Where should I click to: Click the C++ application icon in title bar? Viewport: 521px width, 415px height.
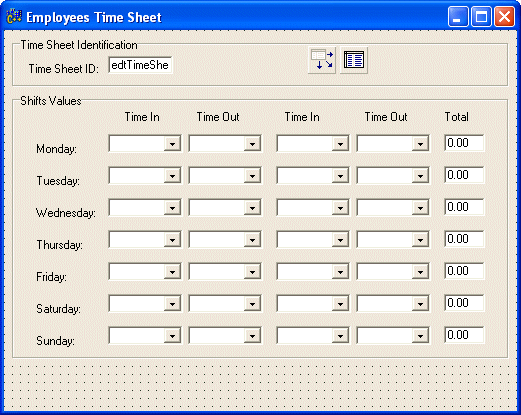tap(14, 17)
